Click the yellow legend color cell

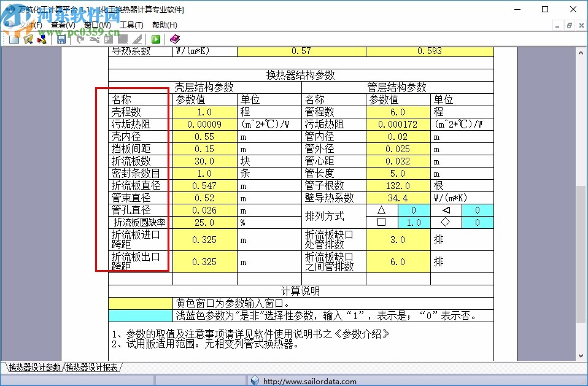coord(141,304)
